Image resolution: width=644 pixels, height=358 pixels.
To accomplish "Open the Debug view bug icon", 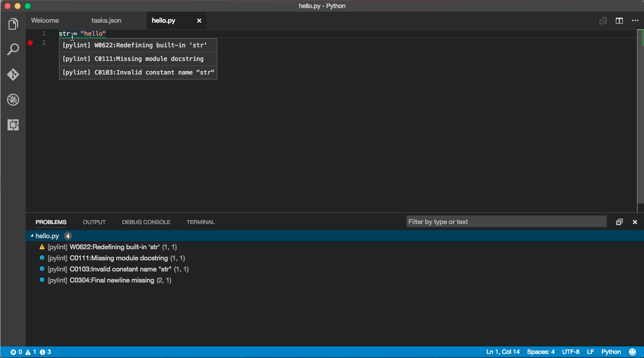I will (x=13, y=100).
